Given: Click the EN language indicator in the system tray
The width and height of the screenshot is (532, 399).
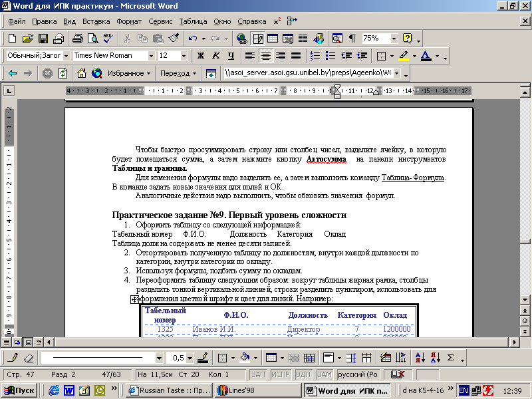Looking at the screenshot, I should pyautogui.click(x=464, y=390).
